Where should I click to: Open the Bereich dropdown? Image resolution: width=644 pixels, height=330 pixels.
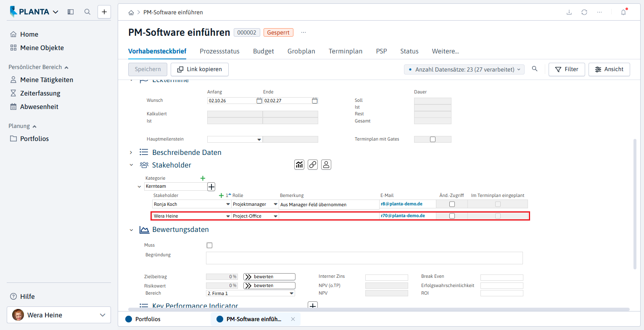(x=292, y=293)
